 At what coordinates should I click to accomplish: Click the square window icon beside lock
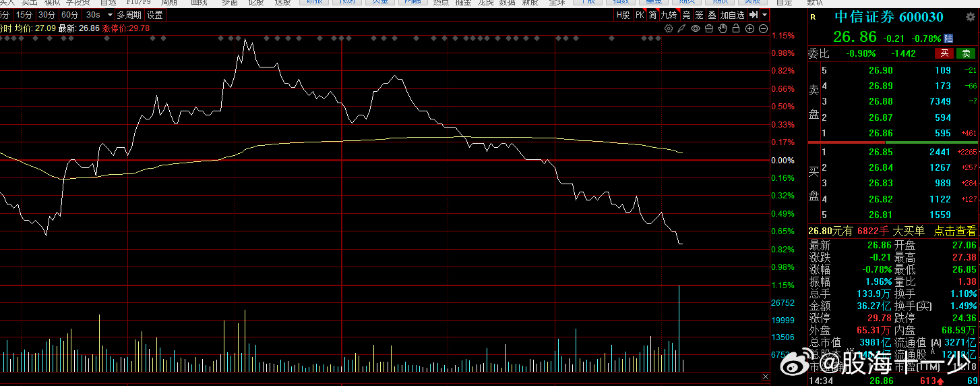click(x=710, y=28)
